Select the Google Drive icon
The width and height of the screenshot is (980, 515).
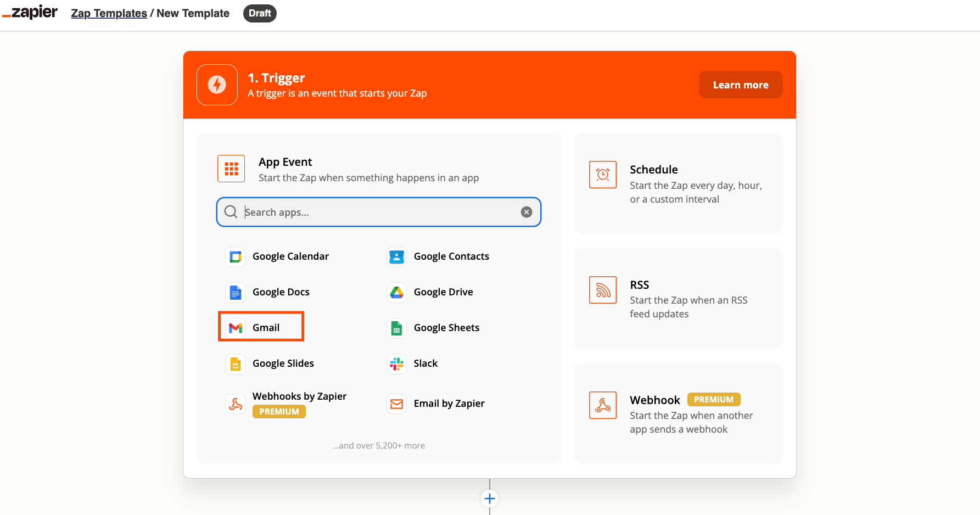coord(396,292)
